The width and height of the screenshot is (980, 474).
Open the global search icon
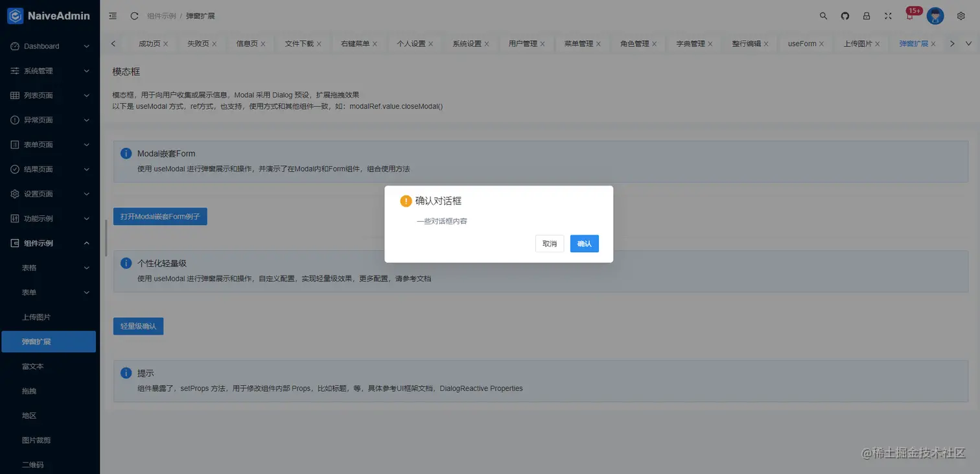tap(822, 15)
